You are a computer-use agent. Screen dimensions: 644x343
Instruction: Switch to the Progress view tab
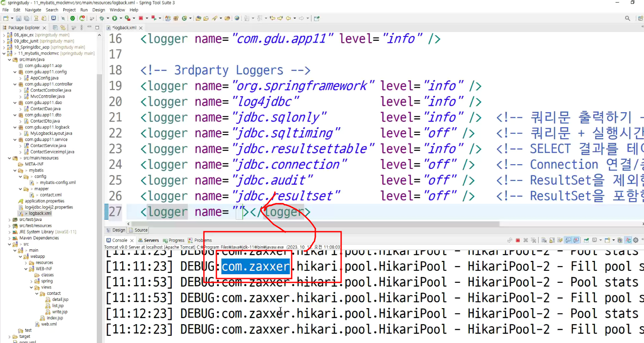[x=173, y=240]
